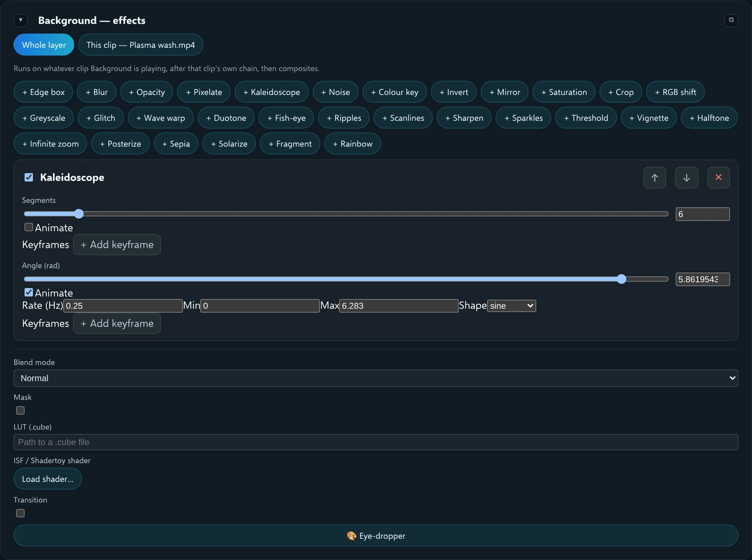Click the Angle (rad) slider handle
752x560 pixels.
(x=622, y=279)
